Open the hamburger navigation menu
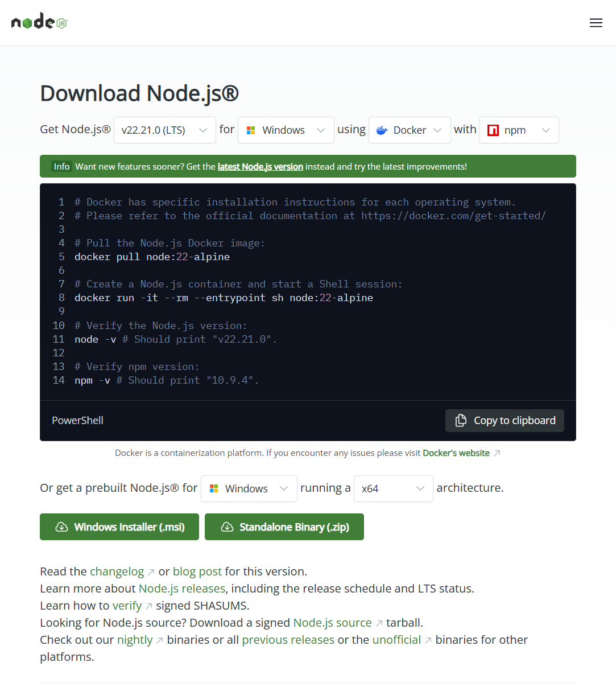Screen dimensions: 616x691 pos(596,22)
